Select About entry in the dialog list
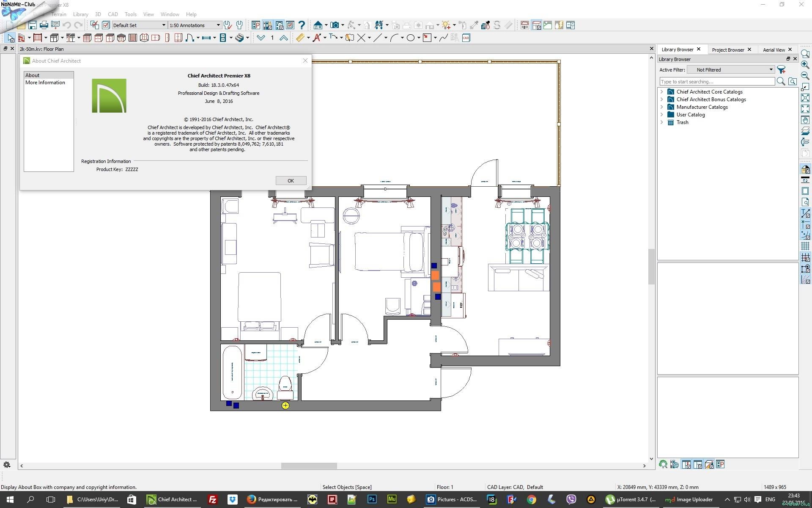812x508 pixels. [49, 75]
